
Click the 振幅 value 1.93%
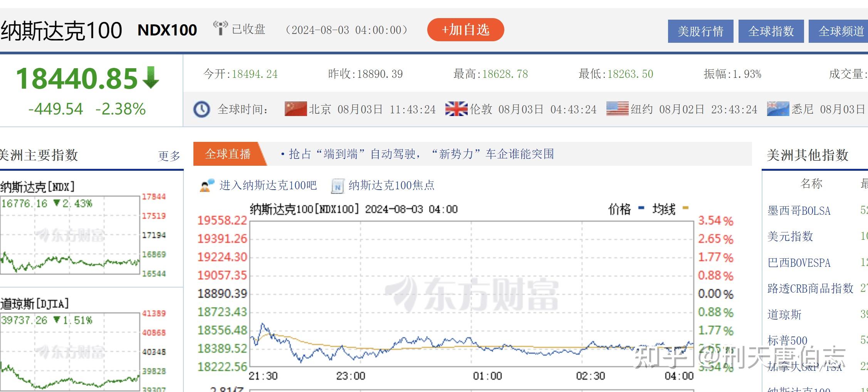click(x=747, y=74)
